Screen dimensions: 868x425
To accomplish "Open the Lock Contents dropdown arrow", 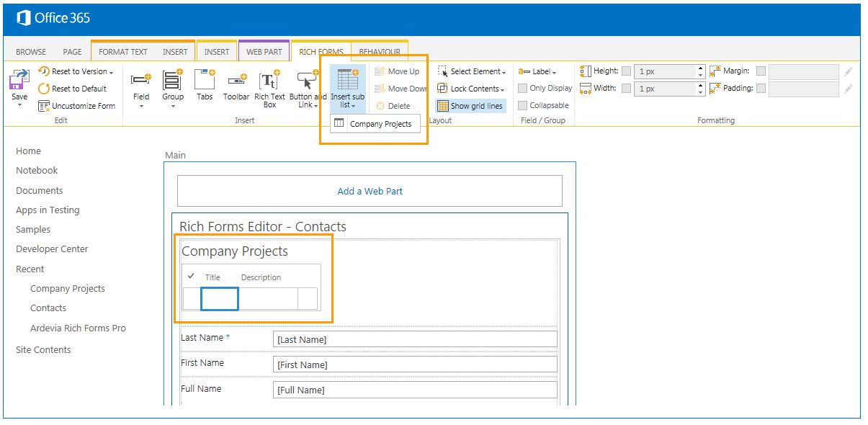I will pos(503,89).
